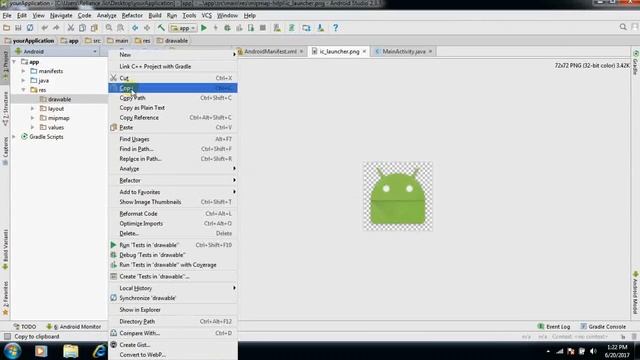The width and height of the screenshot is (640, 360).
Task: Choose Synchronize 'drawable' entry
Action: click(x=173, y=298)
